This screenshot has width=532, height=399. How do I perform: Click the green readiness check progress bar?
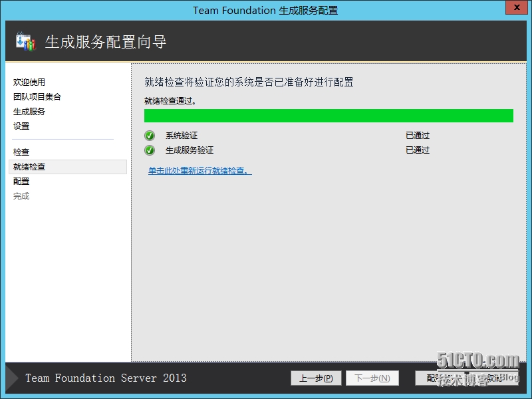[x=329, y=116]
